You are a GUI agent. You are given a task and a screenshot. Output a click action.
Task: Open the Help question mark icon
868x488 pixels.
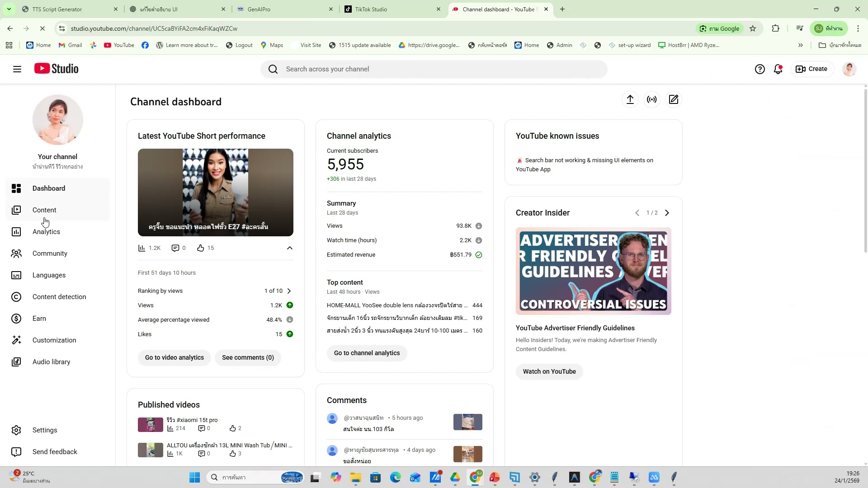(759, 69)
